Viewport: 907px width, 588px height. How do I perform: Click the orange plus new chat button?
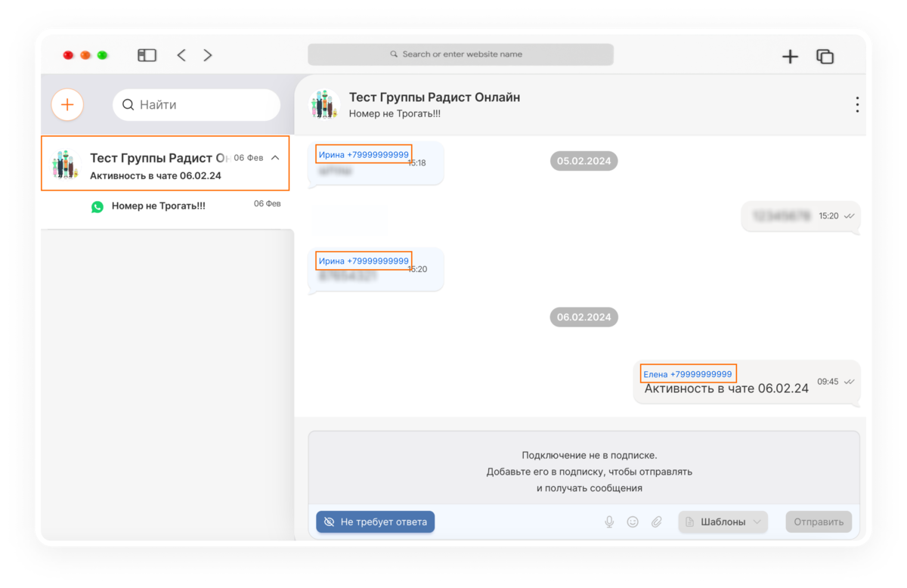pyautogui.click(x=67, y=104)
